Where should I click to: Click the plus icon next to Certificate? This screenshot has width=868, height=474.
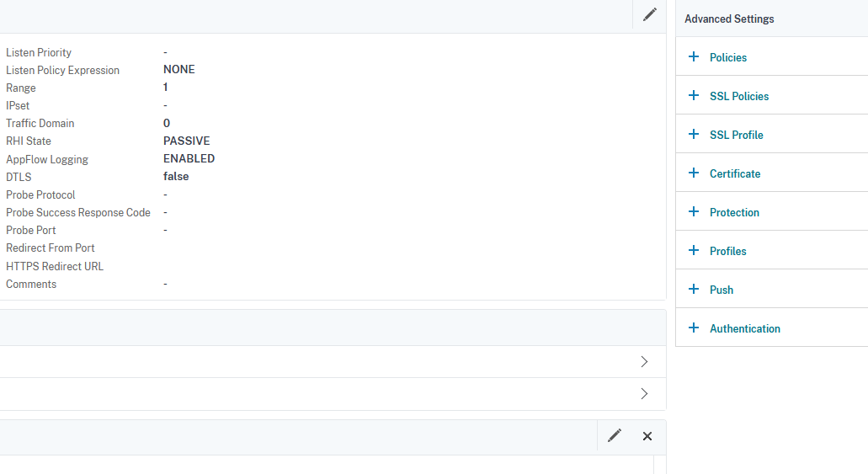click(694, 173)
